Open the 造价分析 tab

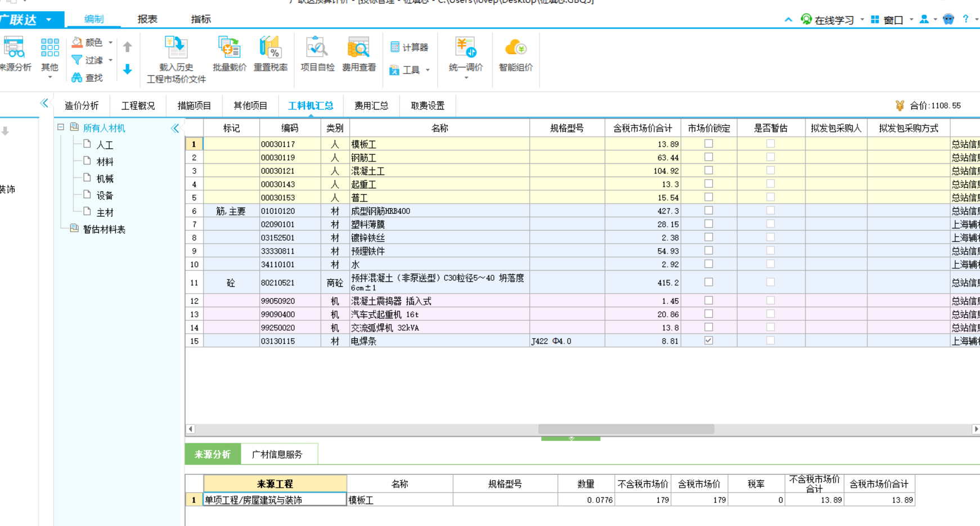pyautogui.click(x=82, y=106)
